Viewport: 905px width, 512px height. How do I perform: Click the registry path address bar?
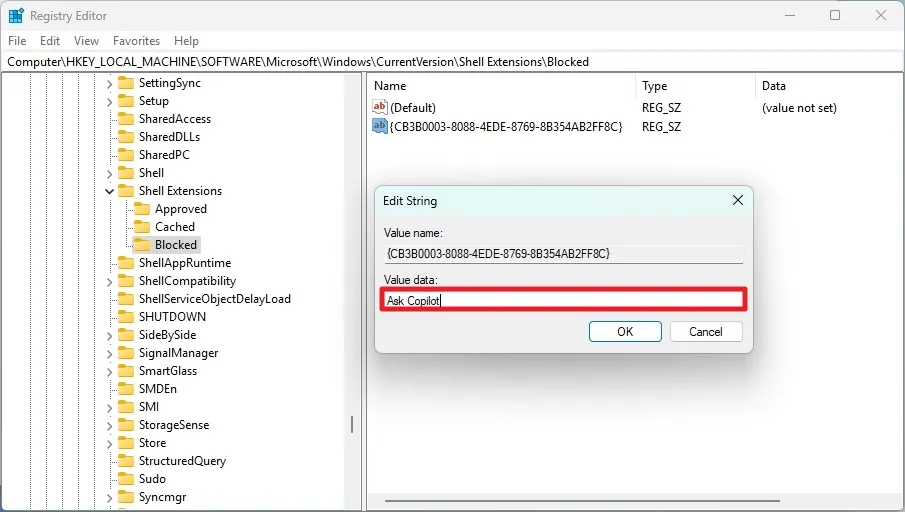[452, 62]
